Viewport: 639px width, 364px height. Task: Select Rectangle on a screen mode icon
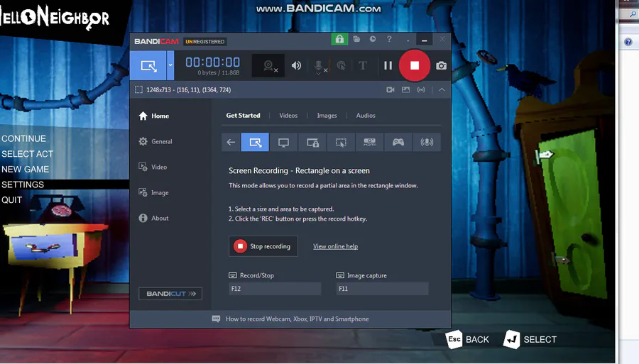[255, 142]
